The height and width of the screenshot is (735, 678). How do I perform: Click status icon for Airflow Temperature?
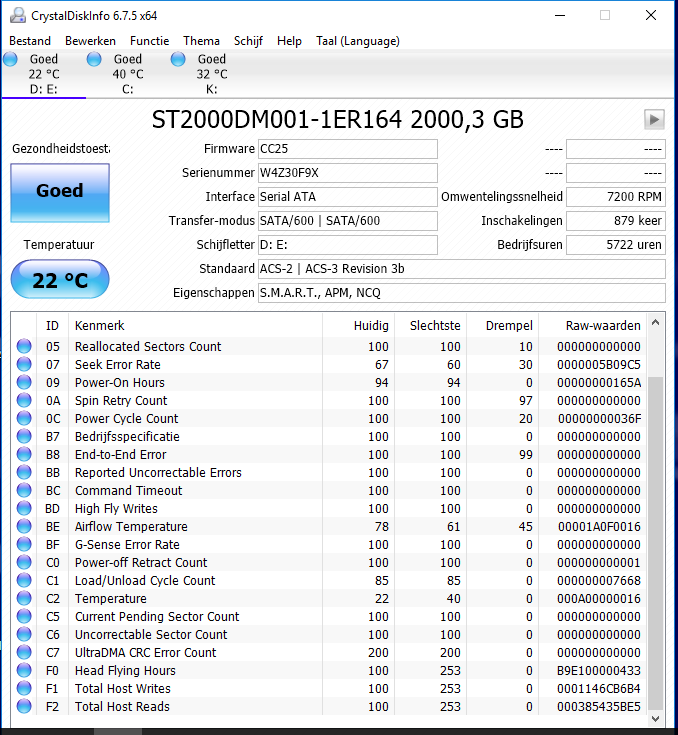click(24, 526)
